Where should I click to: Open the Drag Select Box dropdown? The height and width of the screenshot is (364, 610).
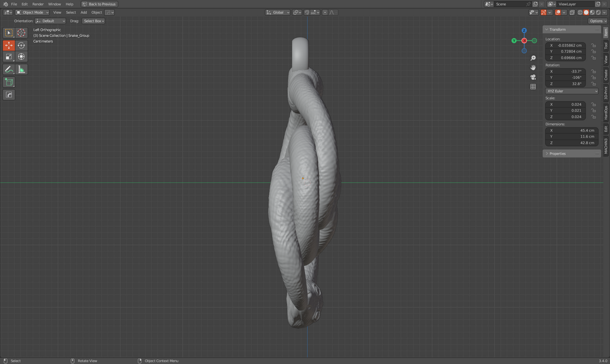click(x=93, y=21)
